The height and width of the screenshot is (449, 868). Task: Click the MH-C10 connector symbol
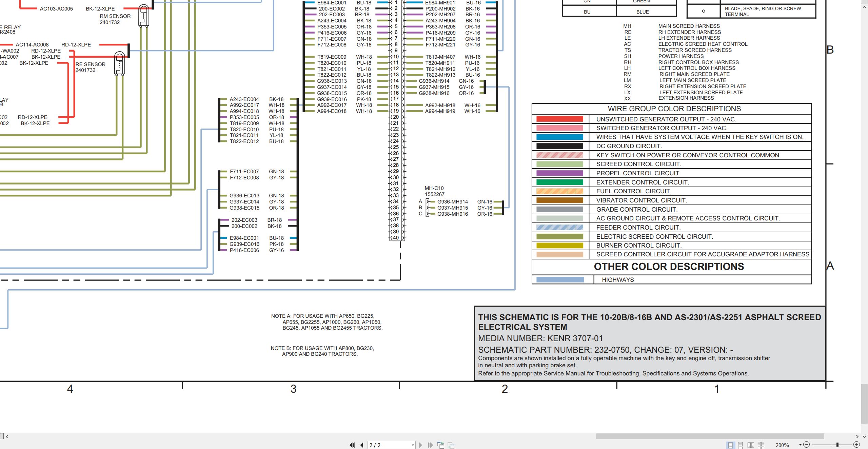pos(428,208)
